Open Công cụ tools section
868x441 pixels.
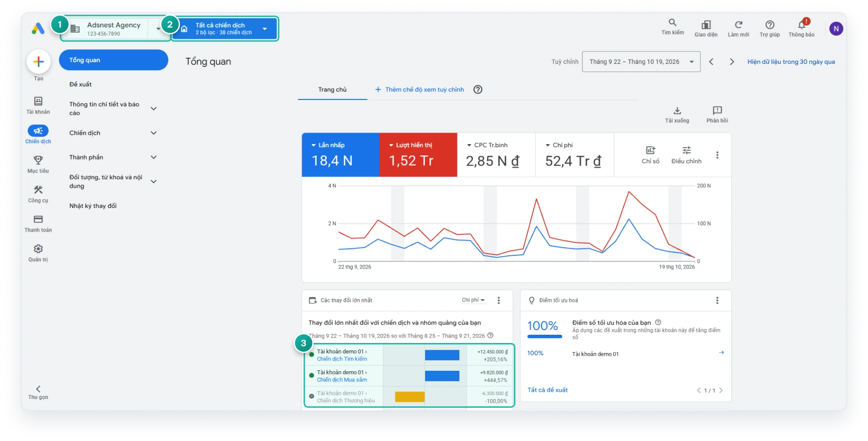click(38, 194)
